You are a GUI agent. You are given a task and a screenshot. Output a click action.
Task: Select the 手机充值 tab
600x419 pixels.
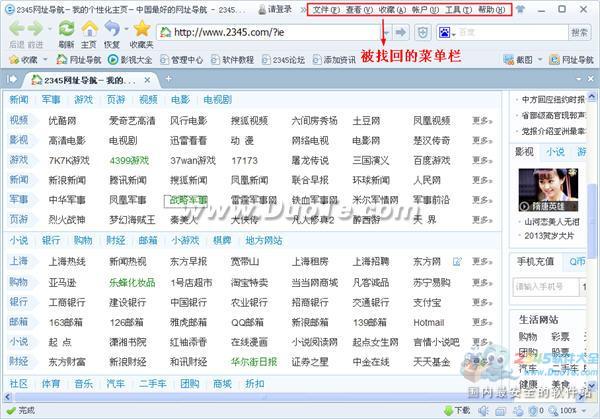[535, 262]
